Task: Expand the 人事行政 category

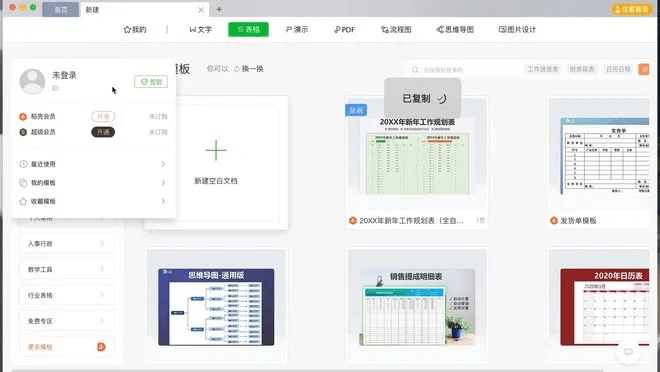Action: click(x=67, y=243)
